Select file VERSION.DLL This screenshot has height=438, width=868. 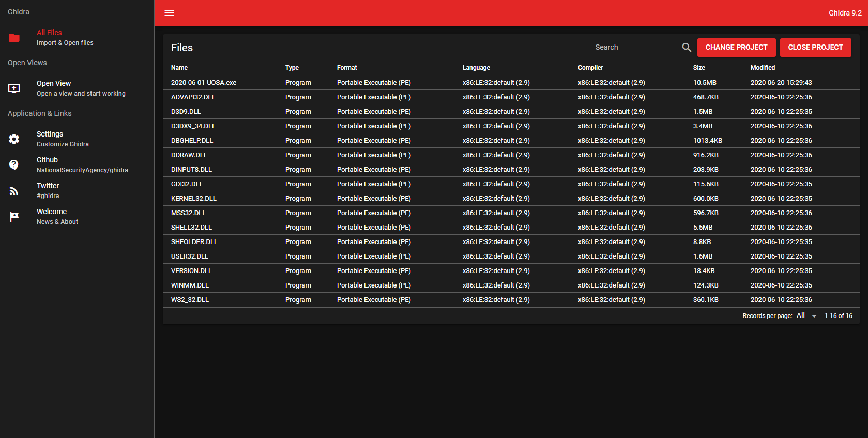[x=191, y=271]
